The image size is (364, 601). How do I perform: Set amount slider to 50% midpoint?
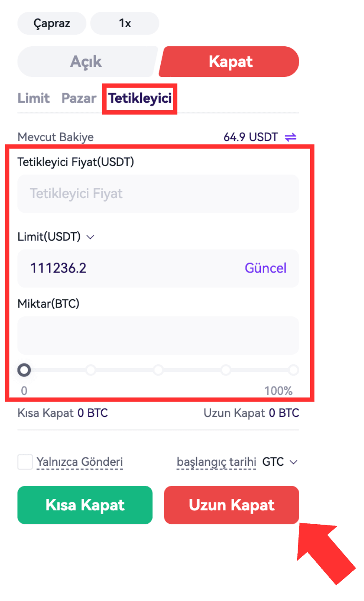158,370
